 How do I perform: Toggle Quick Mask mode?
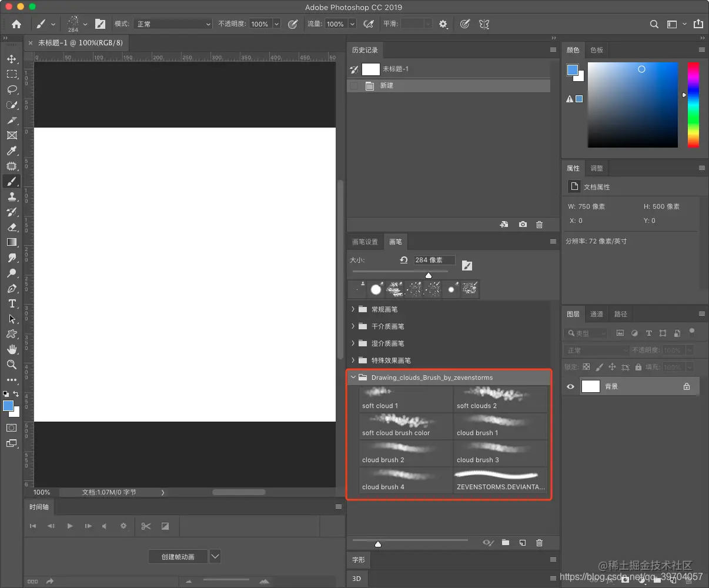point(12,428)
